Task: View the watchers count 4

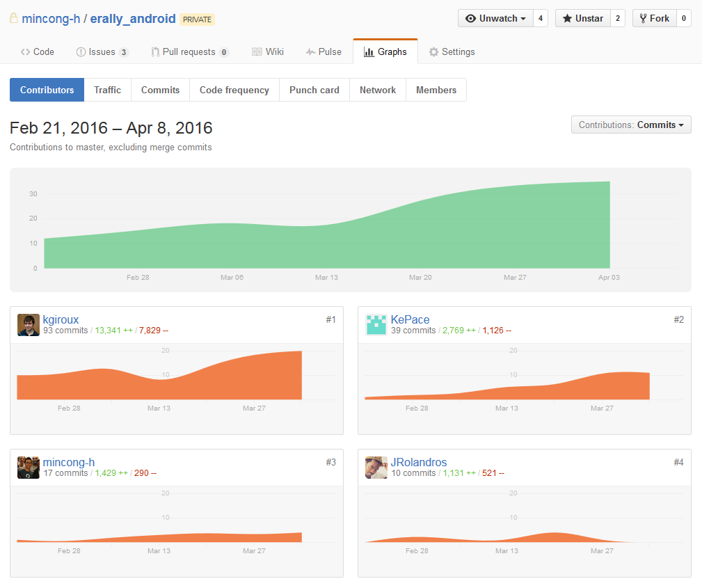Action: click(x=541, y=18)
